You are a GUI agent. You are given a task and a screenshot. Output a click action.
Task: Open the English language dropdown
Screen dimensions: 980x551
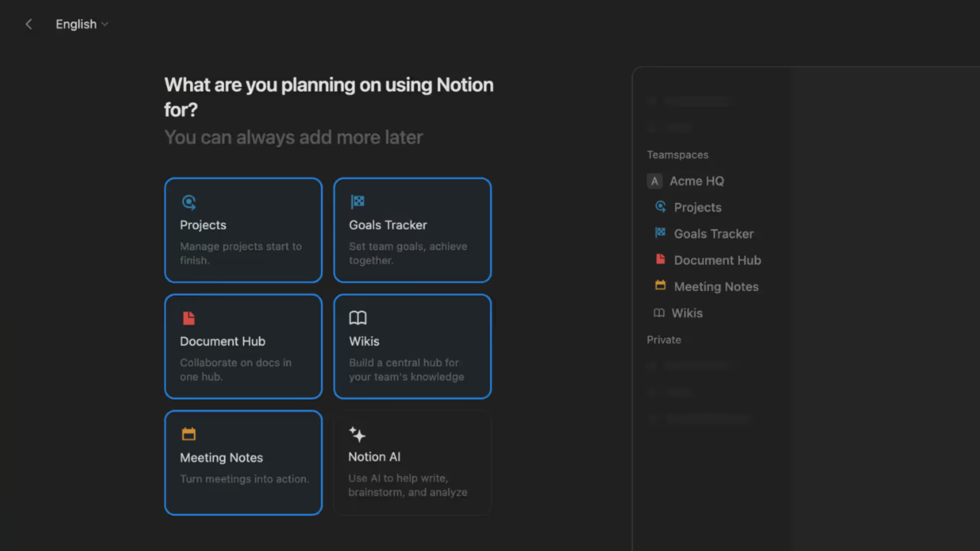click(x=82, y=24)
